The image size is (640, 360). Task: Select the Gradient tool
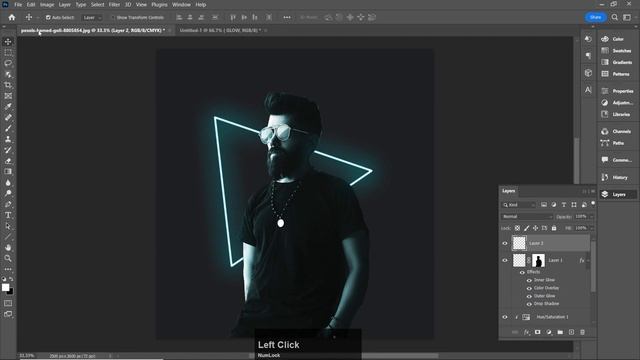(8, 171)
